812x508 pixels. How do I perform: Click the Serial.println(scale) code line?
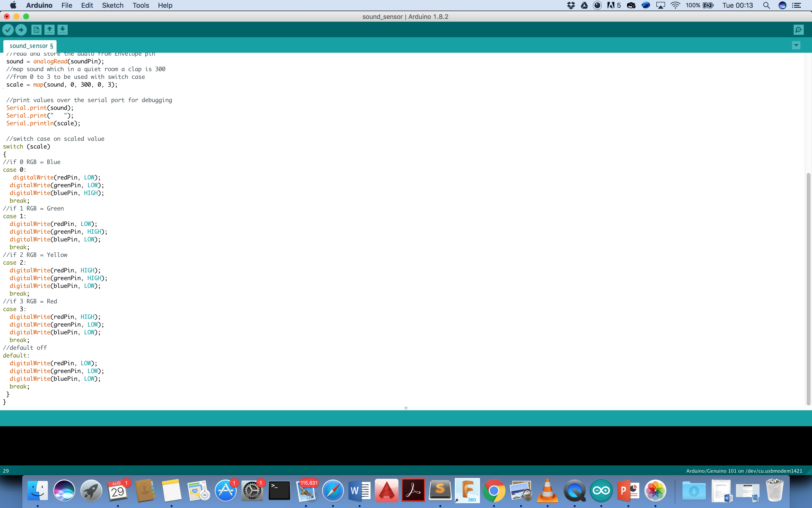43,123
